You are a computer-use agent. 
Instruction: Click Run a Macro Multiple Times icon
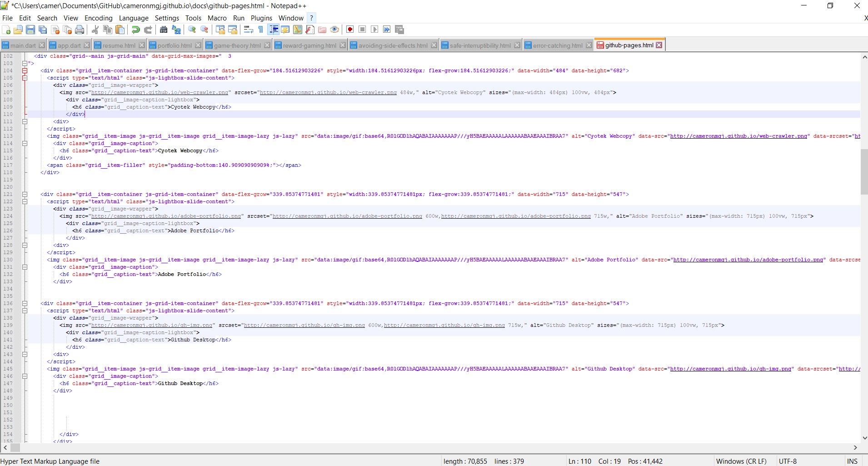click(387, 30)
